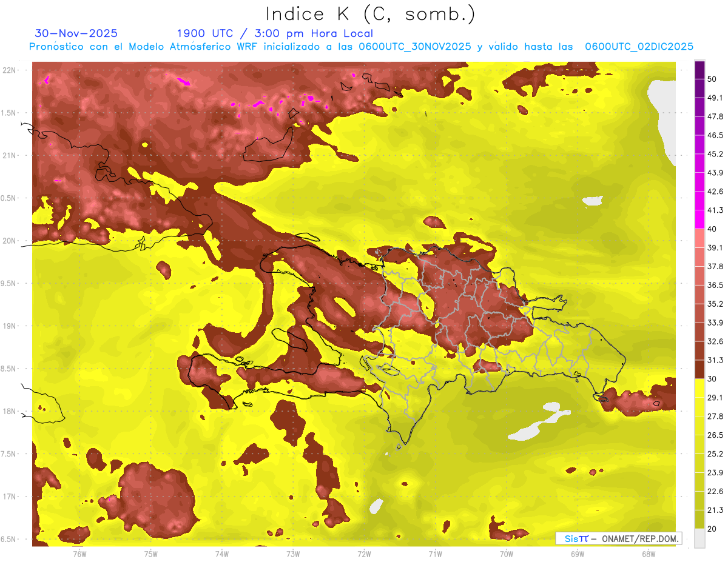Image resolution: width=728 pixels, height=562 pixels.
Task: Select the magenta swatch between 40 and 41.3
Action: [699, 219]
